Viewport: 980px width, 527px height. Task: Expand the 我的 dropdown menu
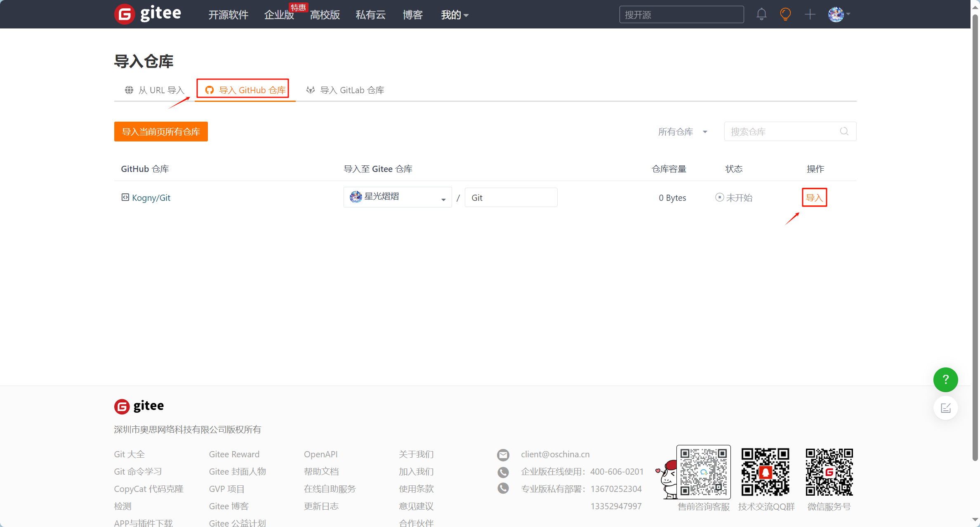pyautogui.click(x=455, y=15)
